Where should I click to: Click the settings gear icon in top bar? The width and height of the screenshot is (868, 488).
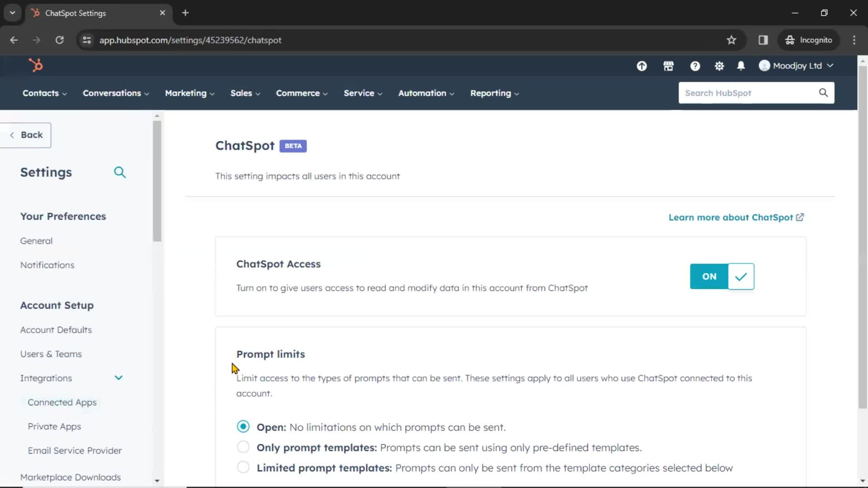(719, 66)
